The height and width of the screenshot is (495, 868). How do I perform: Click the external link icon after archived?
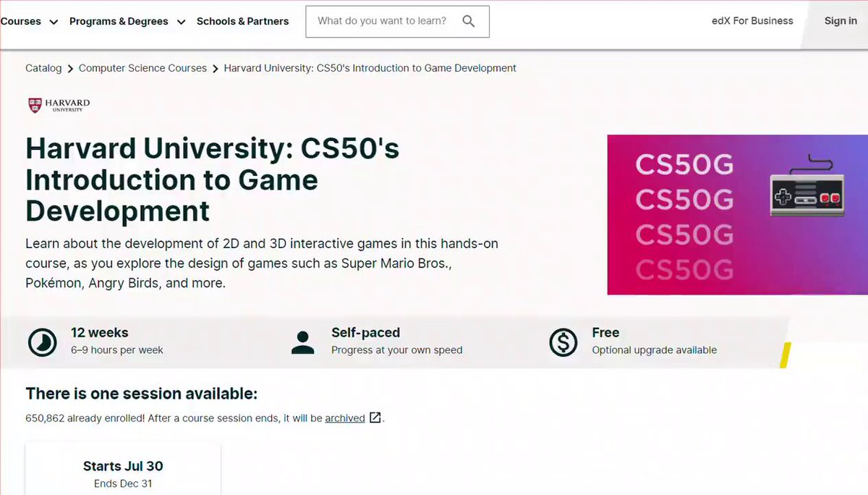375,418
